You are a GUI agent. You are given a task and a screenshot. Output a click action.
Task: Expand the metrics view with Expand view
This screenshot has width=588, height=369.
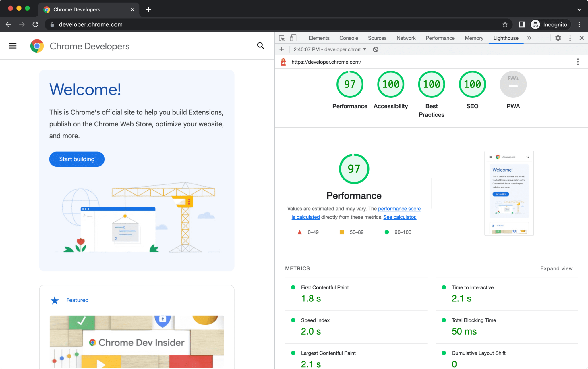(x=556, y=268)
